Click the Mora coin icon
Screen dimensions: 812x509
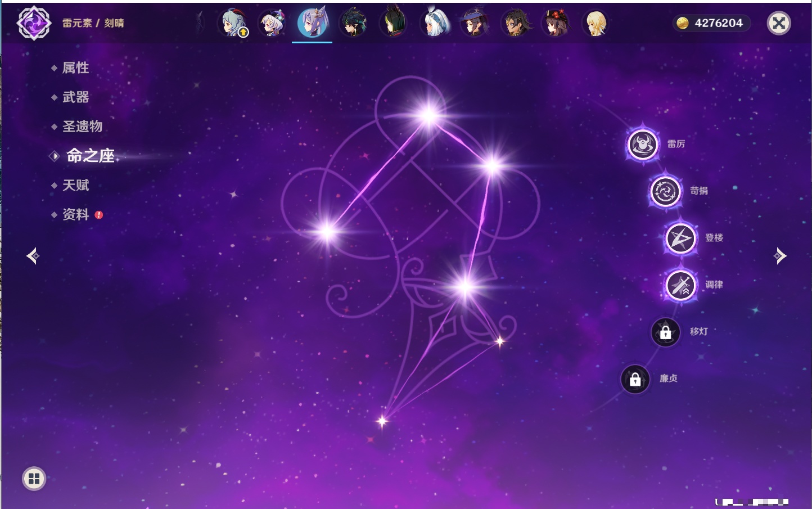pyautogui.click(x=683, y=23)
